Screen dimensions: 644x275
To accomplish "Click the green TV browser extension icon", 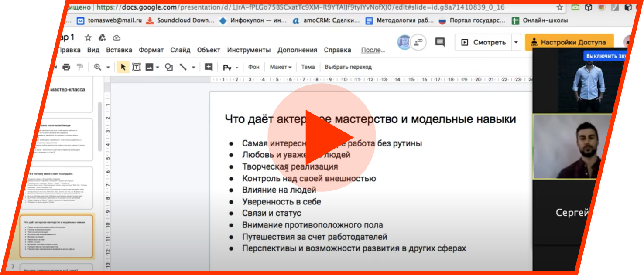I will coord(575,7).
